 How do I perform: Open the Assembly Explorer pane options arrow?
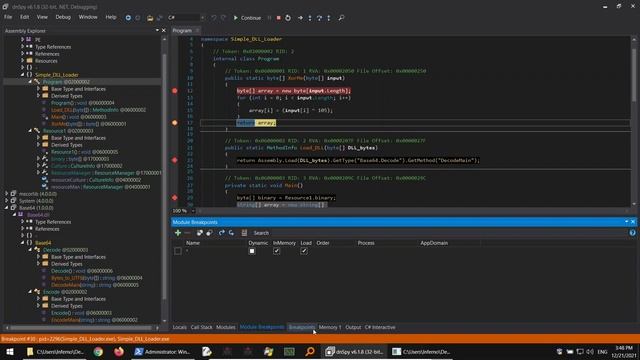(x=157, y=31)
